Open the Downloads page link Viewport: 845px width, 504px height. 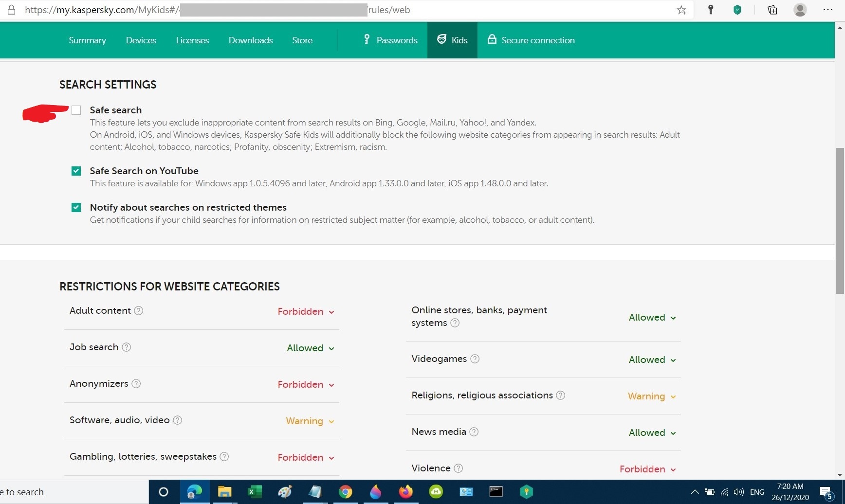[251, 40]
